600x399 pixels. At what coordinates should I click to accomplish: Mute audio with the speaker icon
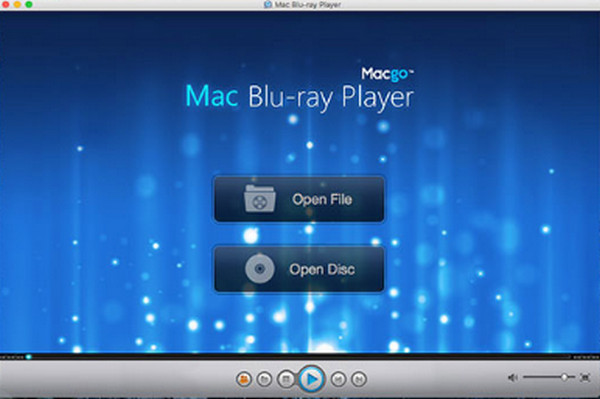[512, 378]
